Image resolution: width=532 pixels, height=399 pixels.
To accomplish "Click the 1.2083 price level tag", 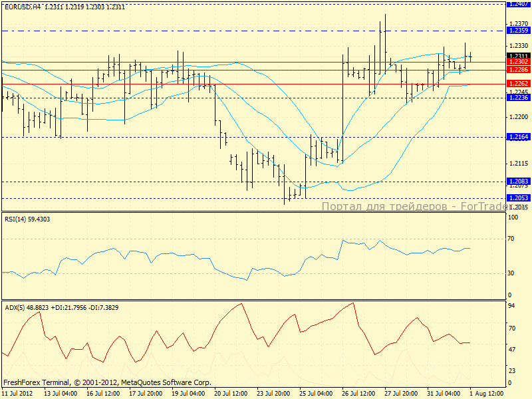I will pyautogui.click(x=518, y=181).
